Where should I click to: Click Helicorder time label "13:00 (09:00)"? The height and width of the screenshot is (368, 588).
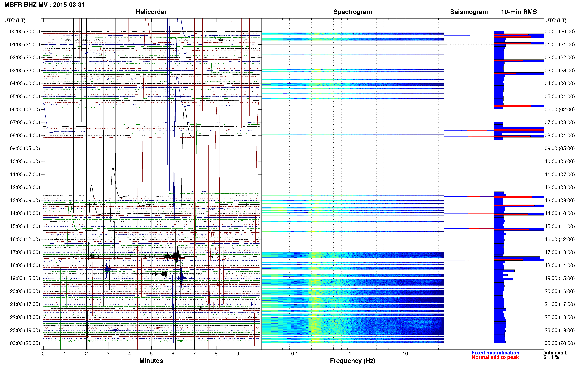[25, 200]
